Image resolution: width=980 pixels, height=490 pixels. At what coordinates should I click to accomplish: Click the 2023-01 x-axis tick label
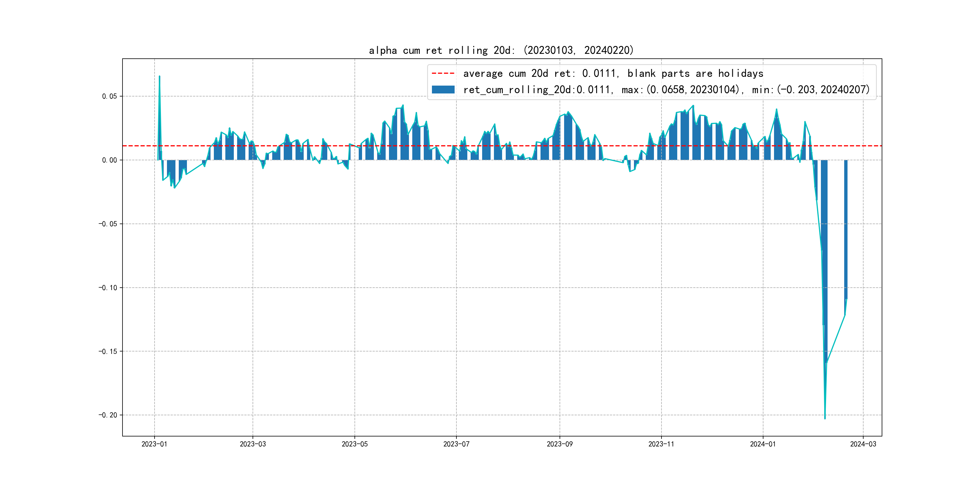[154, 444]
